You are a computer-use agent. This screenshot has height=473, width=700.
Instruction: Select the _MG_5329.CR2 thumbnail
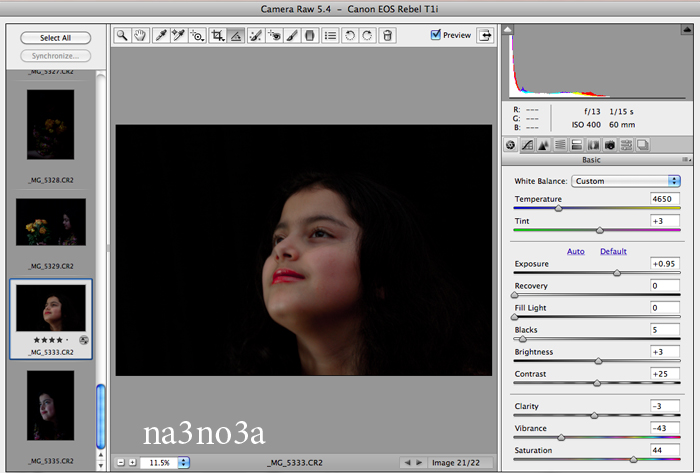tap(50, 223)
